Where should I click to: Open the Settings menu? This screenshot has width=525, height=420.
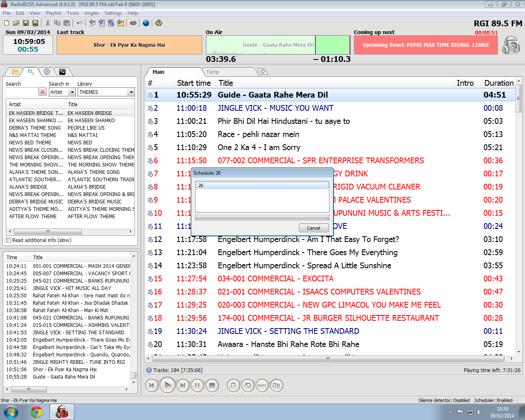coord(113,13)
